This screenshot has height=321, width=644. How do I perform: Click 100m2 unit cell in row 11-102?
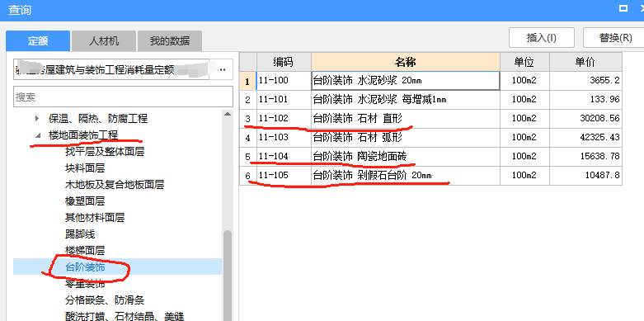click(524, 118)
